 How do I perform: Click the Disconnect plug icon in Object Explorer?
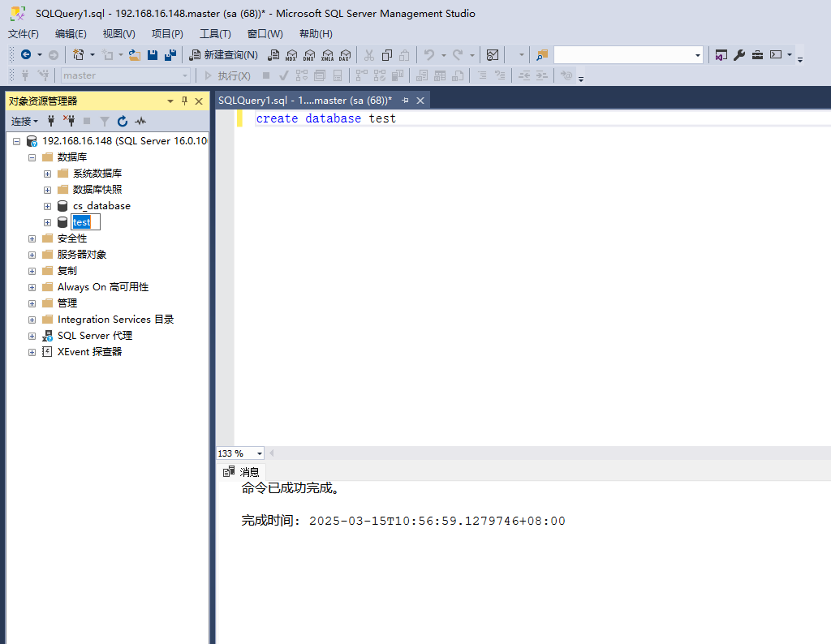69,121
